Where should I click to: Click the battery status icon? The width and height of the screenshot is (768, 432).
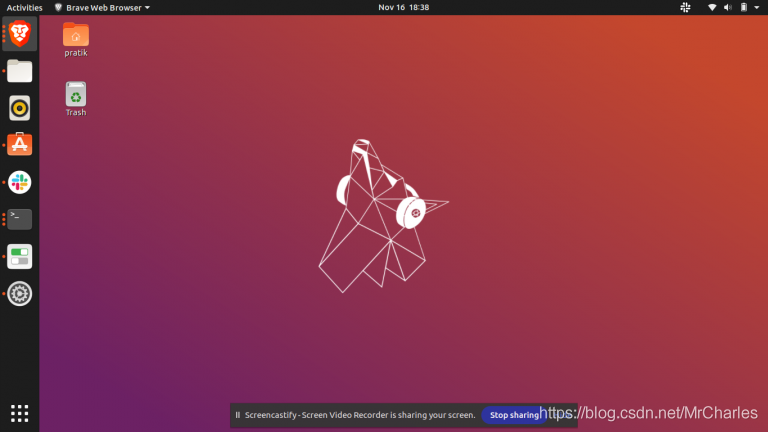(x=744, y=7)
